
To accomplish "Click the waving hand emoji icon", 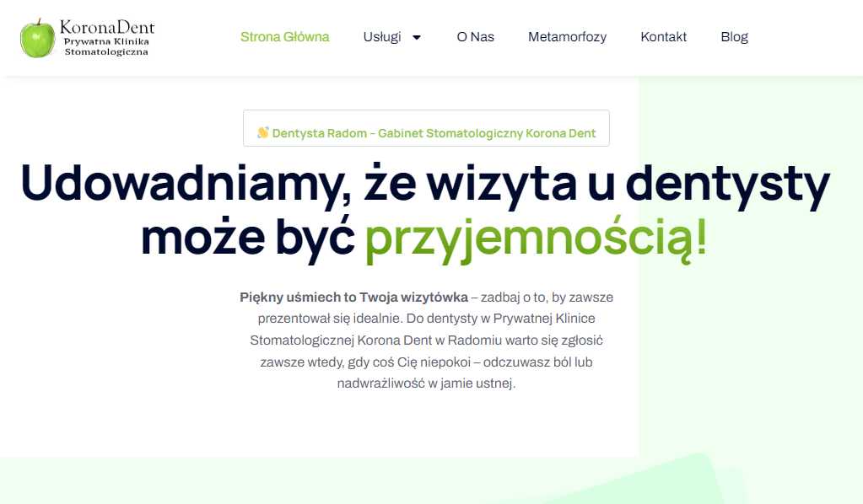I will 263,132.
